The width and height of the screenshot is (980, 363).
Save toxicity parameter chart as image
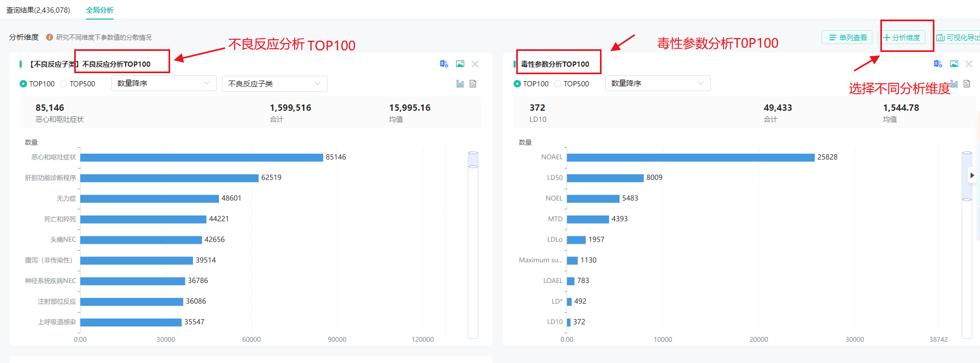click(x=954, y=64)
